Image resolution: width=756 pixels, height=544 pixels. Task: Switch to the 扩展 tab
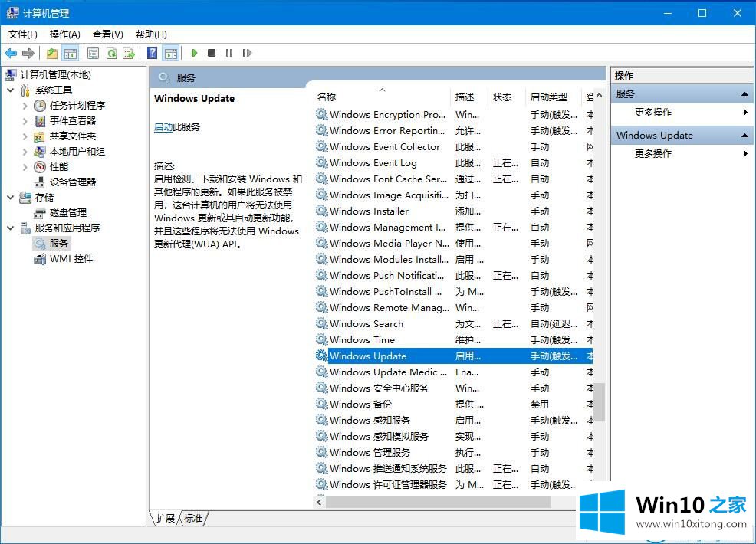click(166, 519)
